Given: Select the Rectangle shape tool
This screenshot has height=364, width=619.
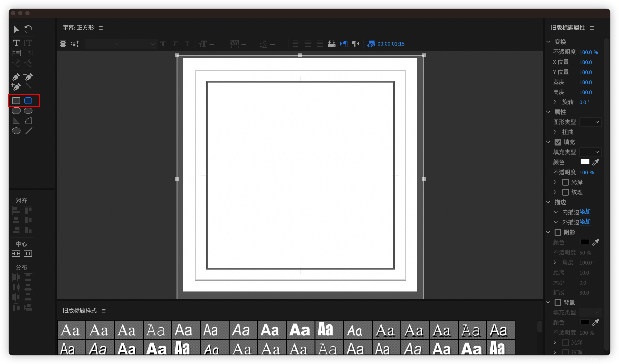Looking at the screenshot, I should coord(16,101).
